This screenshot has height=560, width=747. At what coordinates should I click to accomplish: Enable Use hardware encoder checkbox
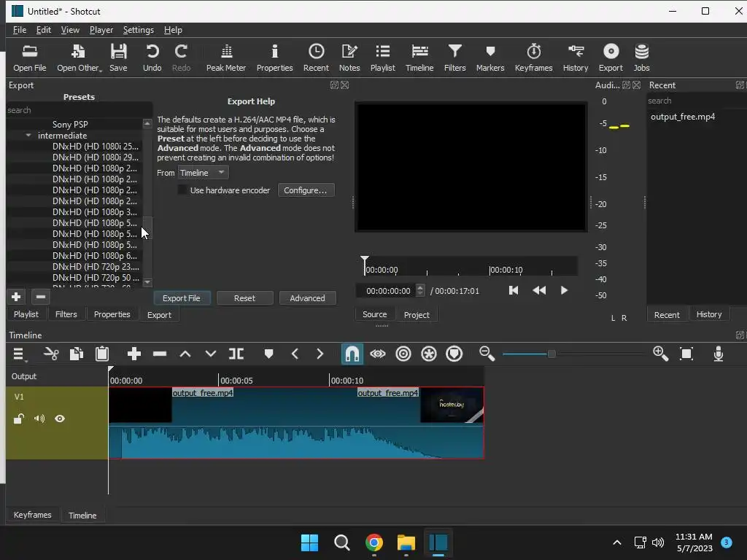(x=182, y=190)
